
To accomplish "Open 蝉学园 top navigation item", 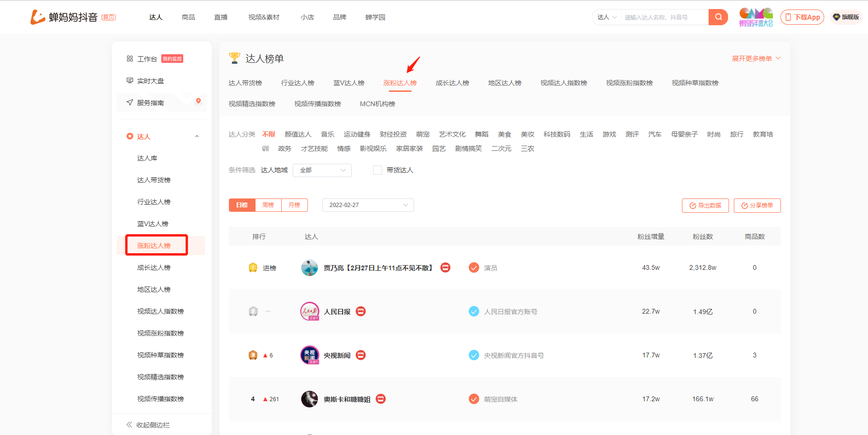I will point(375,17).
